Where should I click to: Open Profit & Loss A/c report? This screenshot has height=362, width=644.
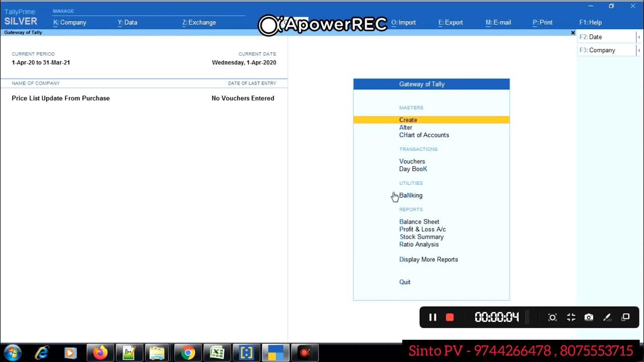423,229
